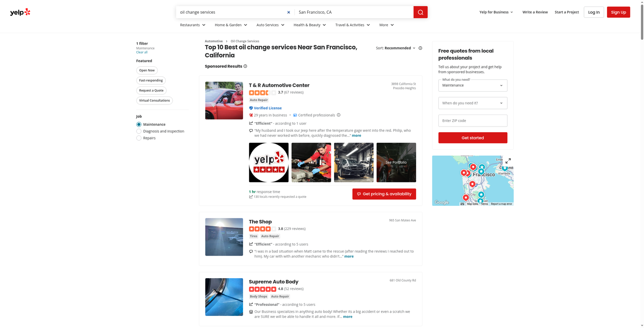Image resolution: width=644 pixels, height=328 pixels.
Task: Toggle the Request a Quote filter
Action: (x=151, y=90)
